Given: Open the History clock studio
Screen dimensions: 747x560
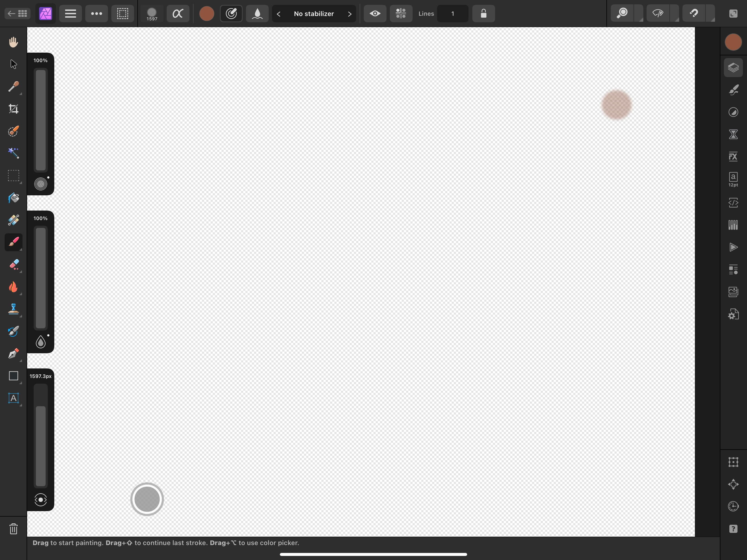Looking at the screenshot, I should pos(733,506).
